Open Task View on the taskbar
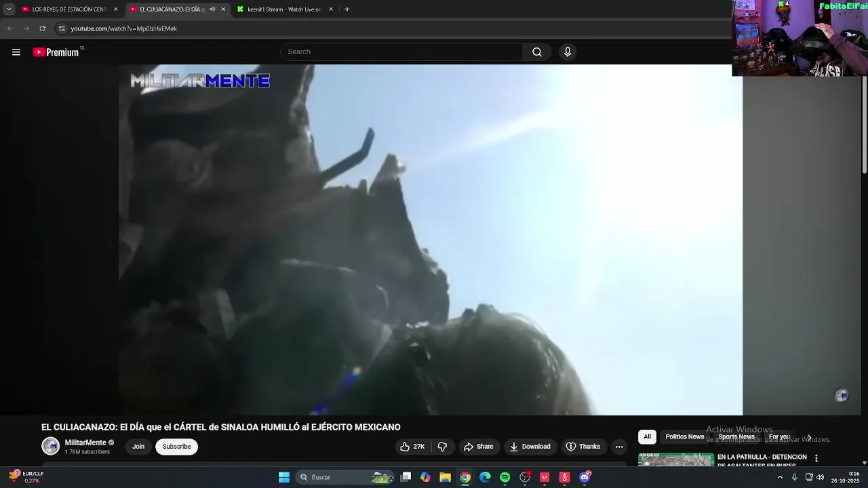This screenshot has height=488, width=868. click(406, 477)
